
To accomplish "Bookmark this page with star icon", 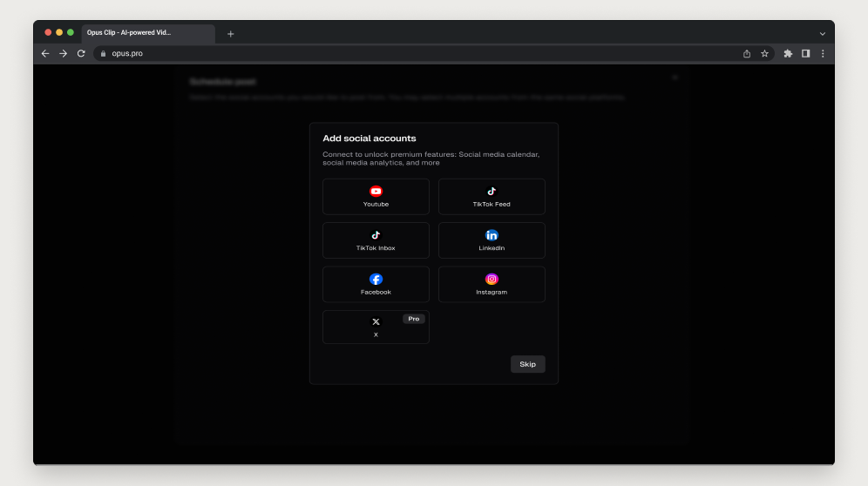I will (x=764, y=54).
